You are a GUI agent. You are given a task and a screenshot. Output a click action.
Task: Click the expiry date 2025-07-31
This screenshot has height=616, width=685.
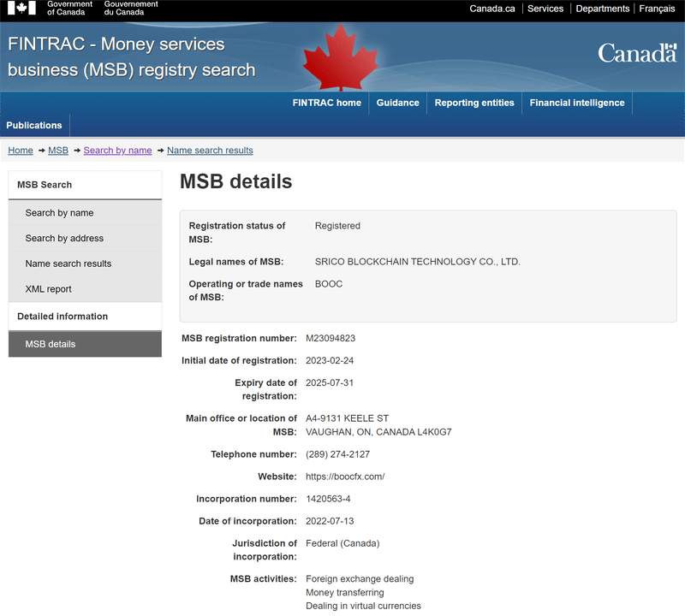330,383
